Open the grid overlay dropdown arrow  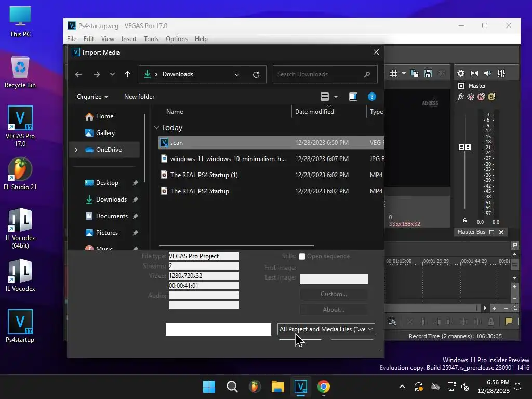[x=404, y=73]
